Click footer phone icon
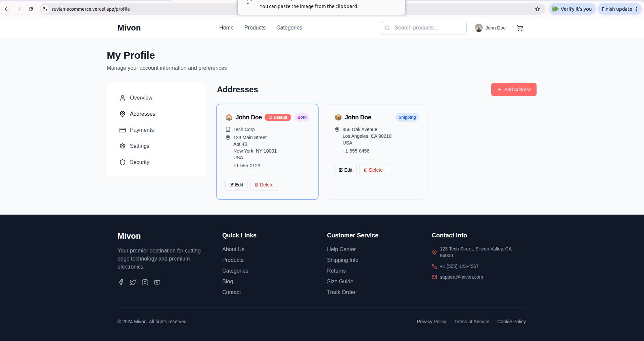Screen dimensions: 644x341 434,266
